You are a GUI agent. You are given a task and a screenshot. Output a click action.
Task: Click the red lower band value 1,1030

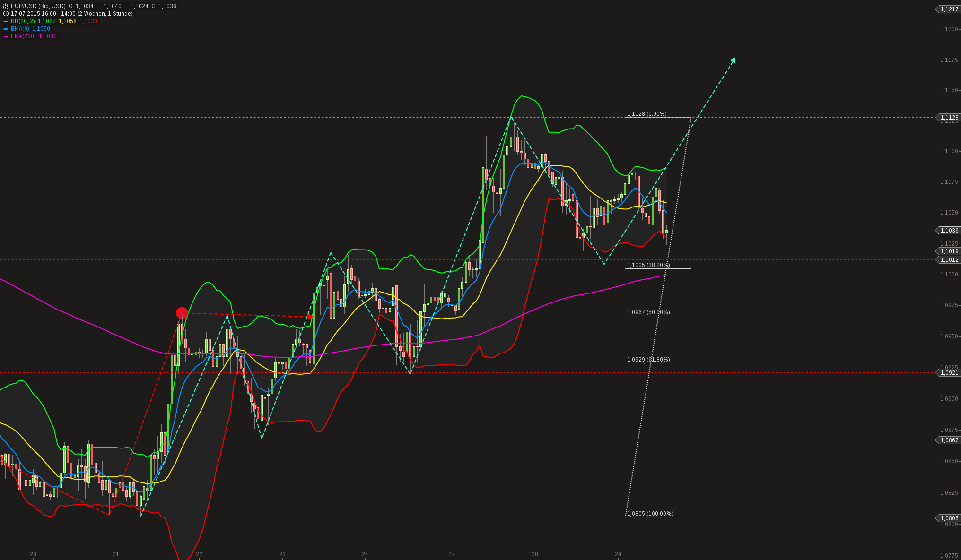[x=88, y=21]
